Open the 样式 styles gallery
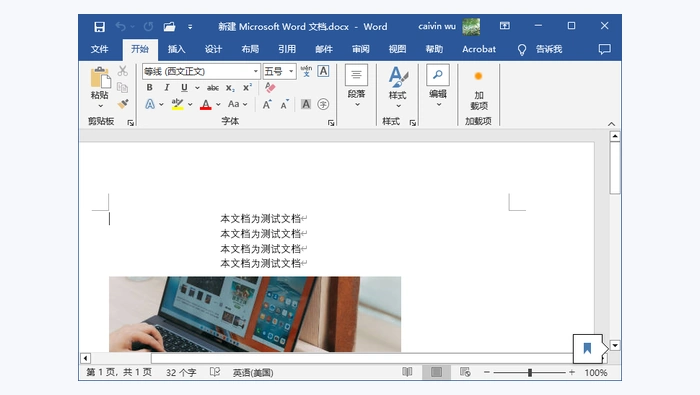Image resolution: width=700 pixels, height=395 pixels. 397,87
